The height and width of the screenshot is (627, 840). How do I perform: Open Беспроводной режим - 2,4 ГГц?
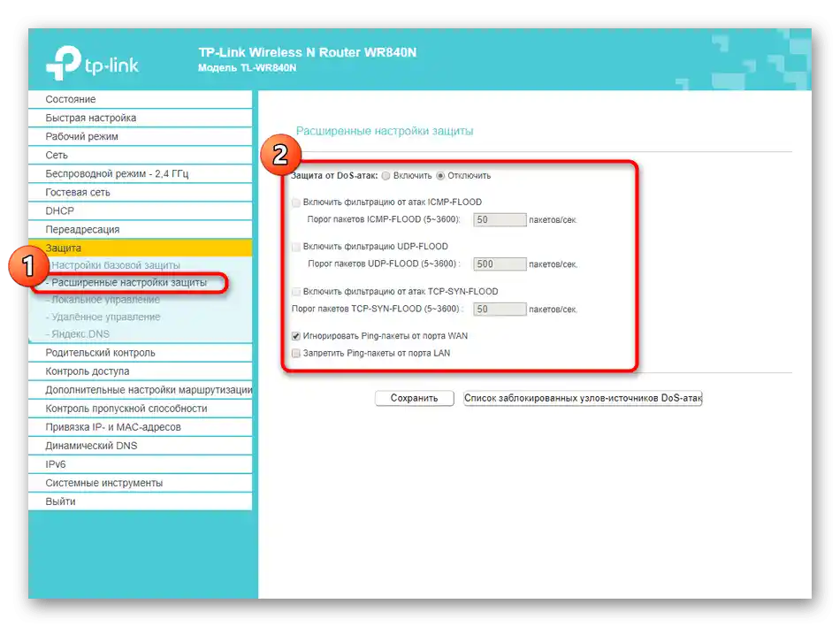[140, 173]
